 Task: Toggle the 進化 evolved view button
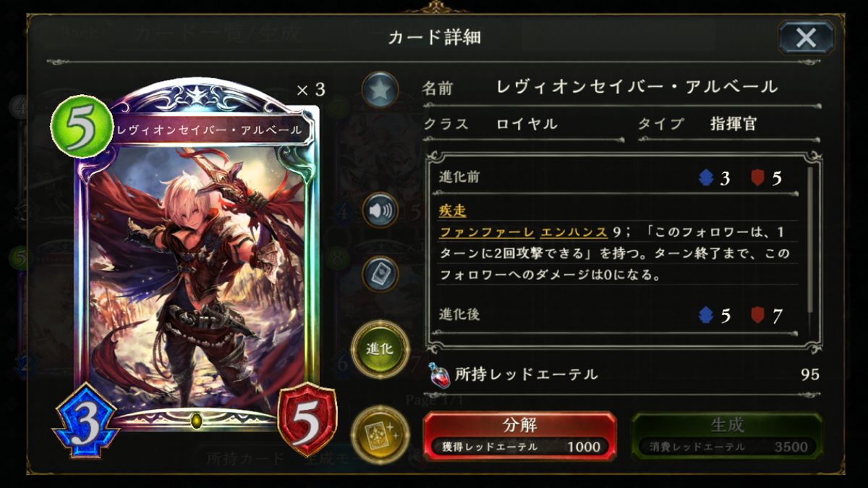(x=380, y=348)
